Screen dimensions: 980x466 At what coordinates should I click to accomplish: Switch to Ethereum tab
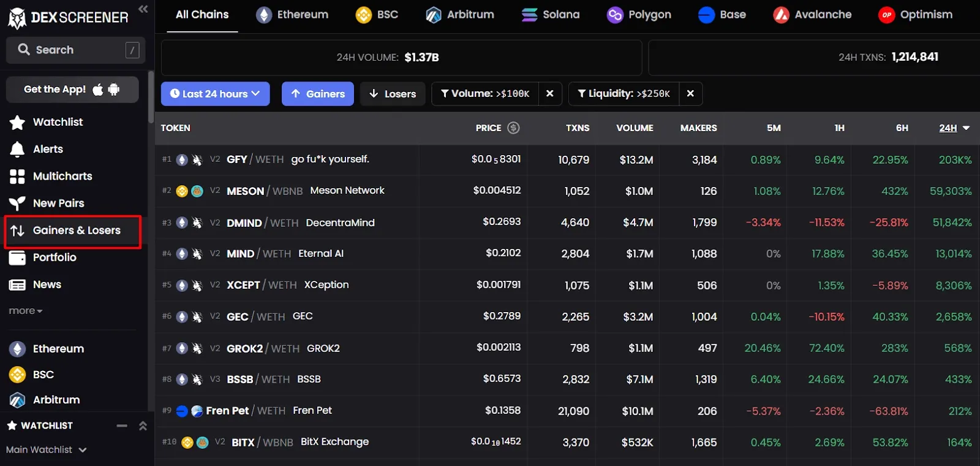click(292, 15)
